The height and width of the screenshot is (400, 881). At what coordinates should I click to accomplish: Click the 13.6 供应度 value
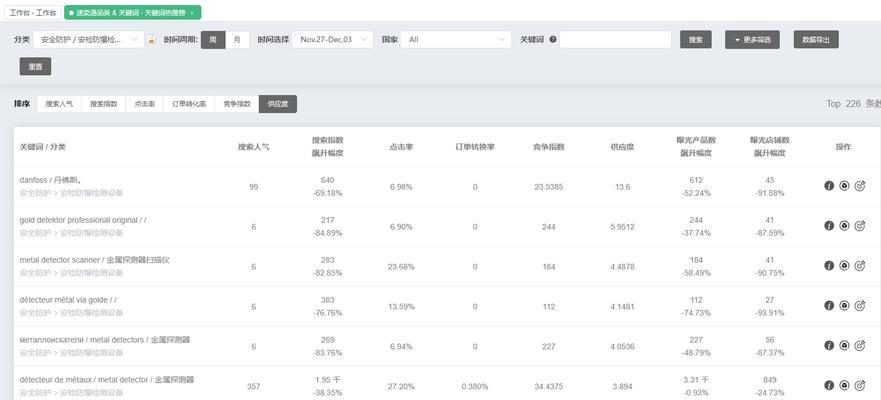pyautogui.click(x=623, y=187)
